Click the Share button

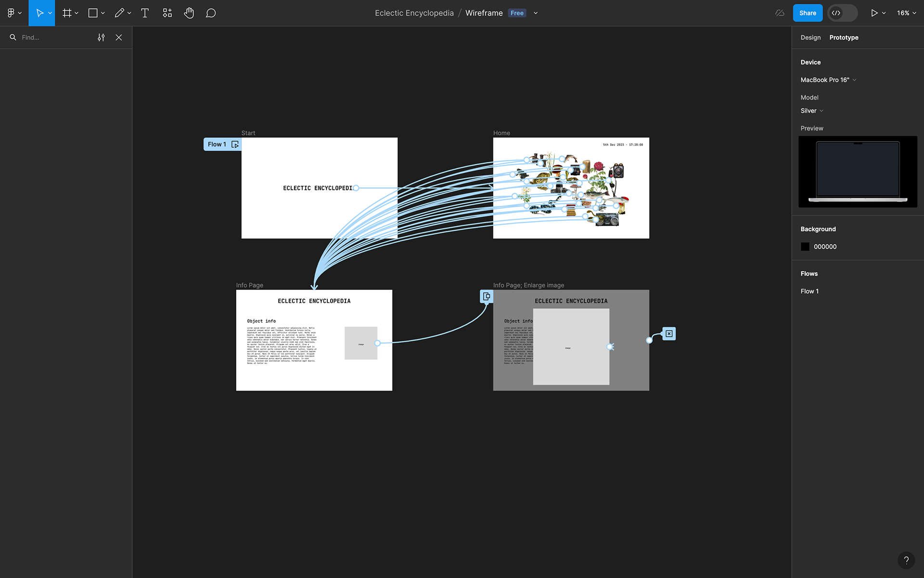pos(808,13)
